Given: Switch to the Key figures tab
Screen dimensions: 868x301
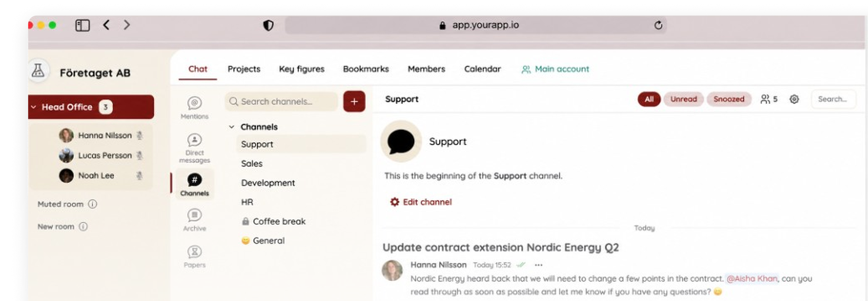Looking at the screenshot, I should coord(302,69).
